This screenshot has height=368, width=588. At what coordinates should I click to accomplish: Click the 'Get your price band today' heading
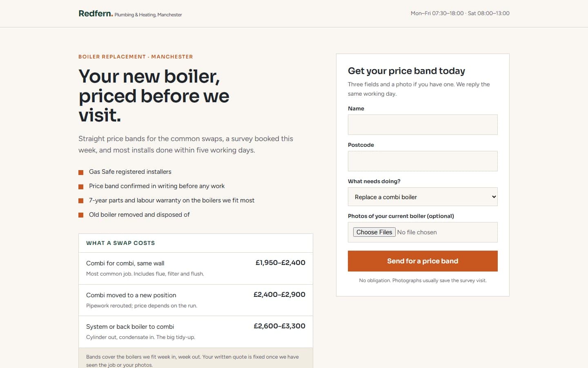point(406,71)
